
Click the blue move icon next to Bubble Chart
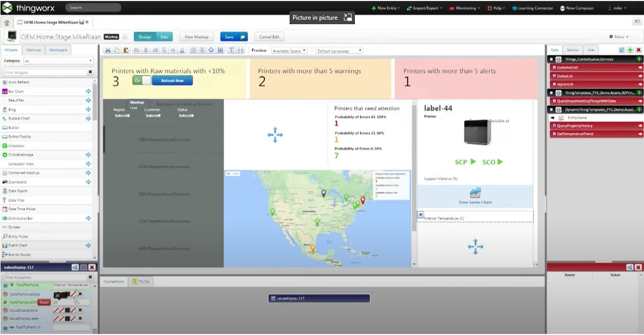(88, 118)
